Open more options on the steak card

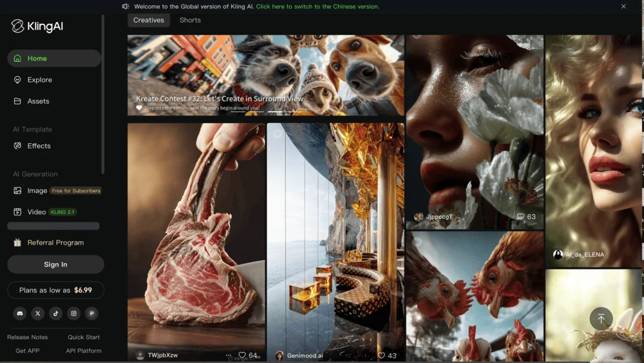tap(228, 355)
